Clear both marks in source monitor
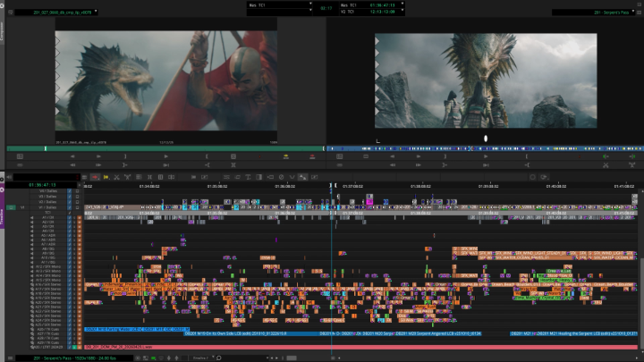 [233, 165]
